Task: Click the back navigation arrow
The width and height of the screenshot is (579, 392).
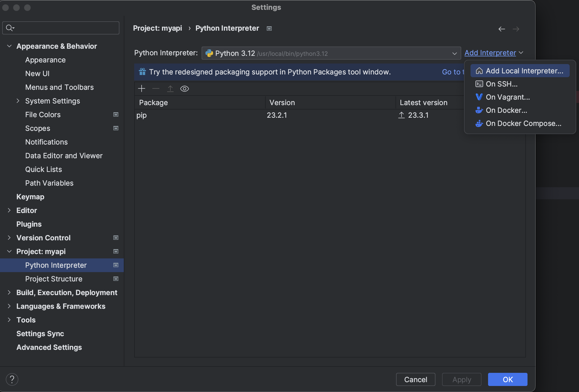Action: [x=501, y=29]
